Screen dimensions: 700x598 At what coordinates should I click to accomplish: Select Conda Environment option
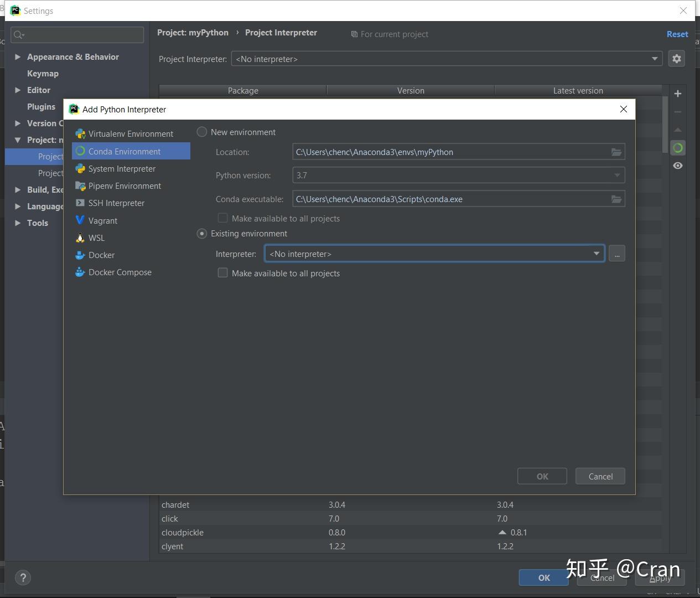(x=131, y=151)
